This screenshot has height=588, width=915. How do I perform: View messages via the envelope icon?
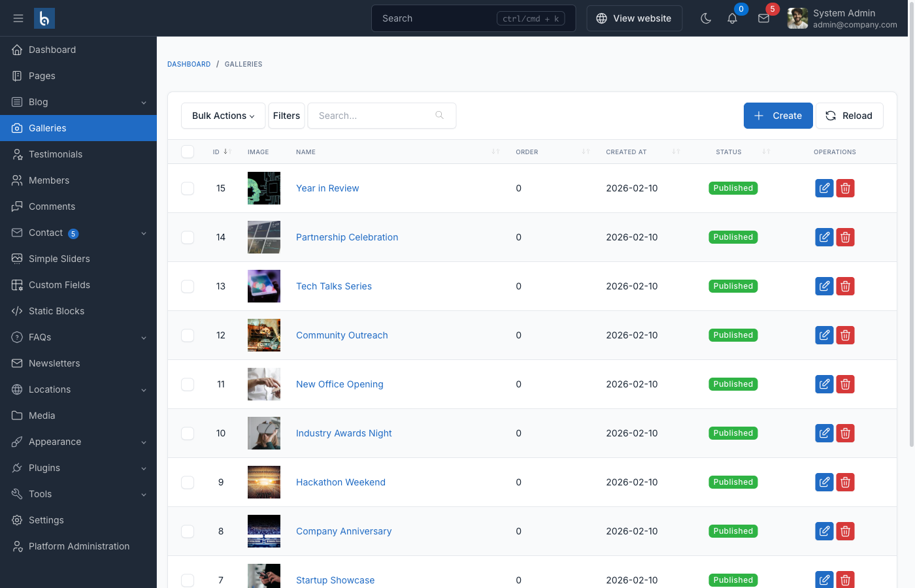pos(763,18)
